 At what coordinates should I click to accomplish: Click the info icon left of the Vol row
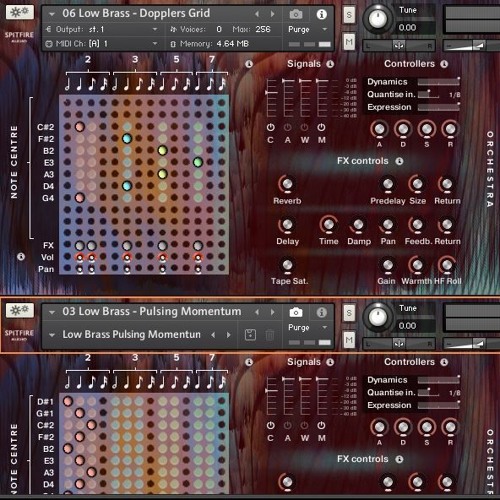pos(21,256)
